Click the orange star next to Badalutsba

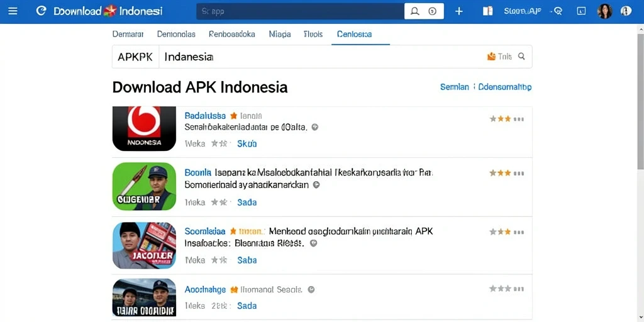(x=234, y=116)
